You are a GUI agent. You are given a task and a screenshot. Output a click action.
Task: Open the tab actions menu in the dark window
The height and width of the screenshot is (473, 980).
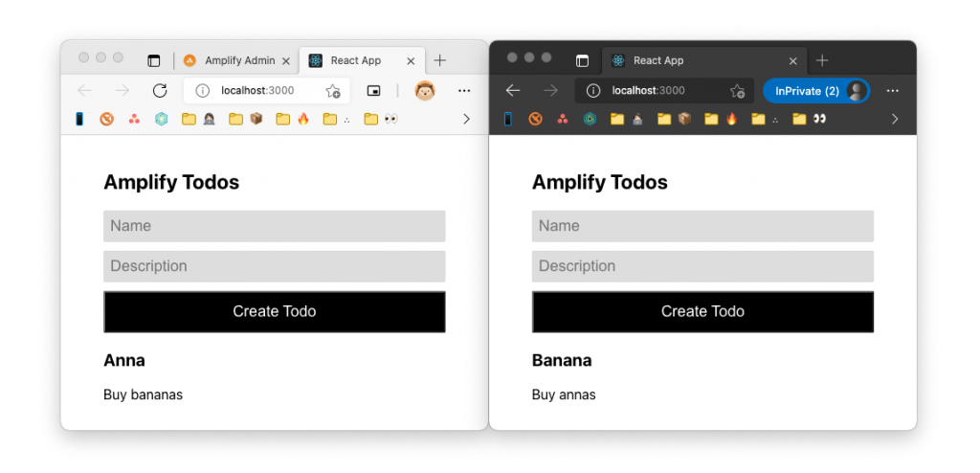[x=582, y=60]
